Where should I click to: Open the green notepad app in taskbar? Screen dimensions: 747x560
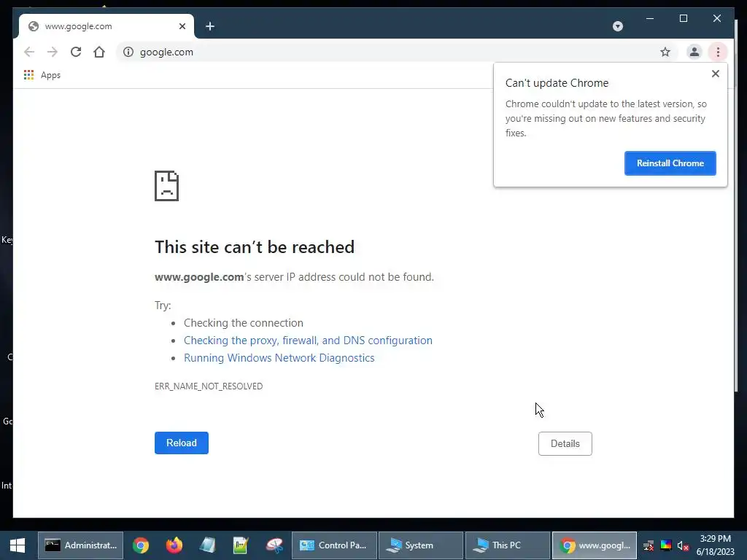[241, 545]
